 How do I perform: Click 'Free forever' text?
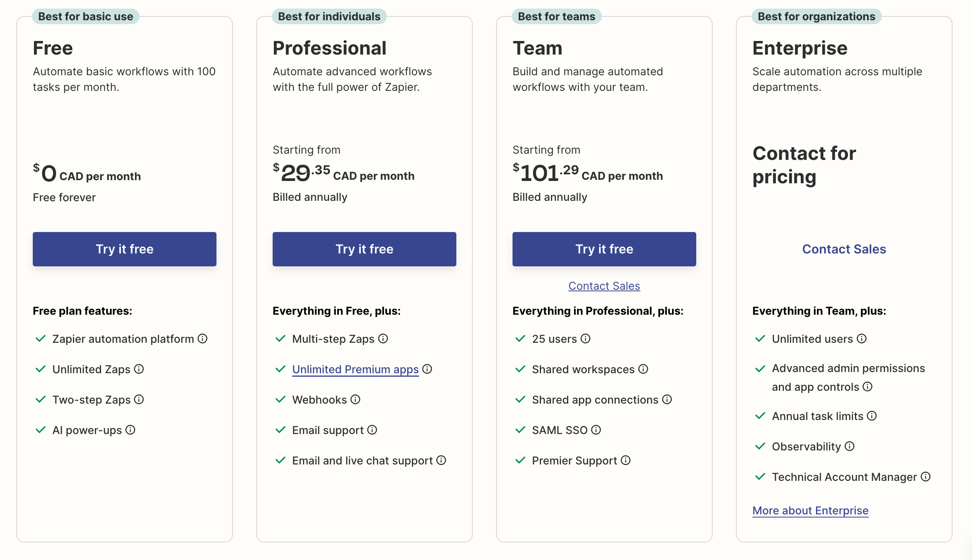(x=64, y=197)
